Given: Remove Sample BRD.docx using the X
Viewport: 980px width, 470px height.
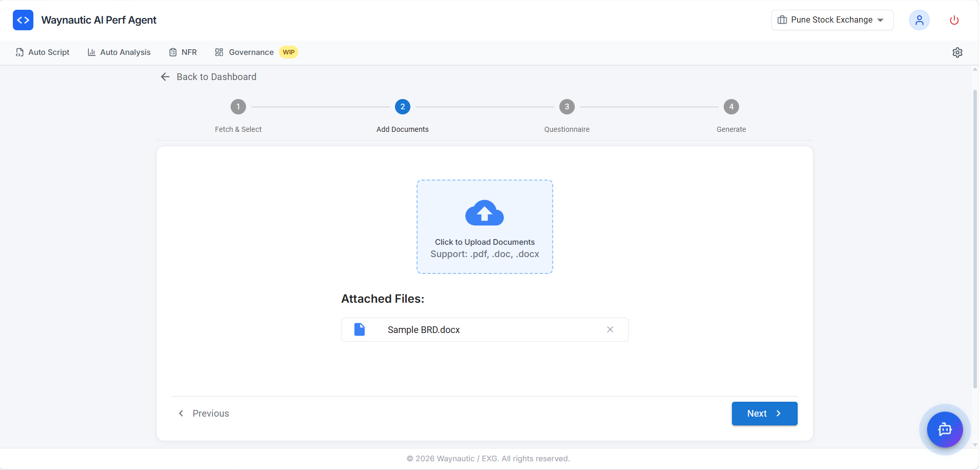Looking at the screenshot, I should point(610,329).
